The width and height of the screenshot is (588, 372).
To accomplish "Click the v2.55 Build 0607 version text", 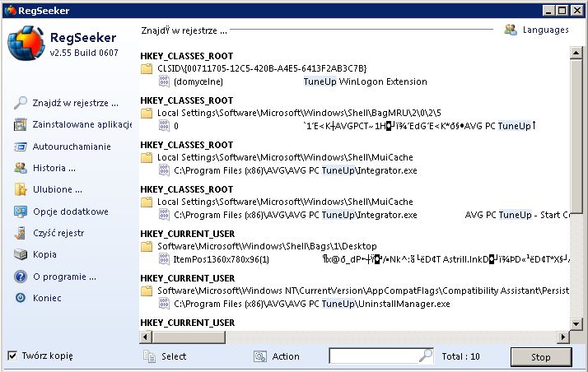I will [x=84, y=53].
